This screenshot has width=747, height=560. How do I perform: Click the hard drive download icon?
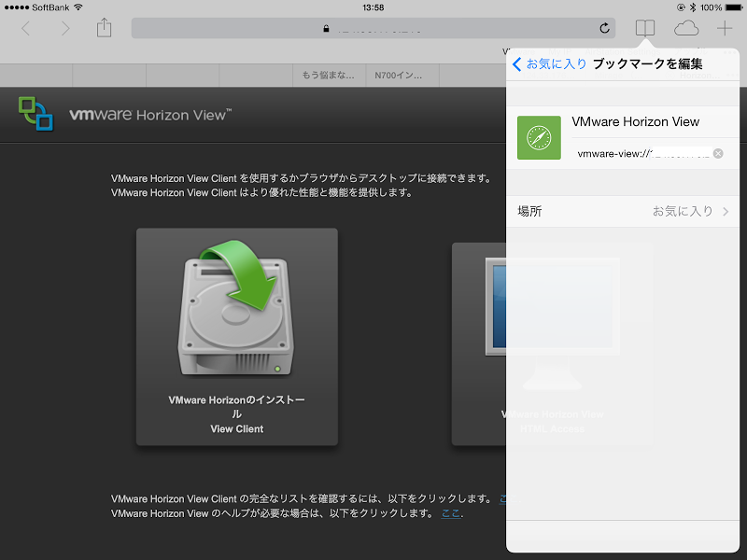pyautogui.click(x=236, y=308)
